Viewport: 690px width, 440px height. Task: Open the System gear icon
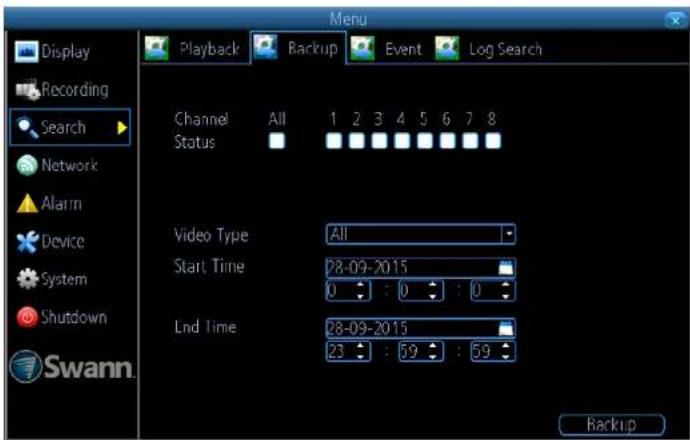pos(28,279)
